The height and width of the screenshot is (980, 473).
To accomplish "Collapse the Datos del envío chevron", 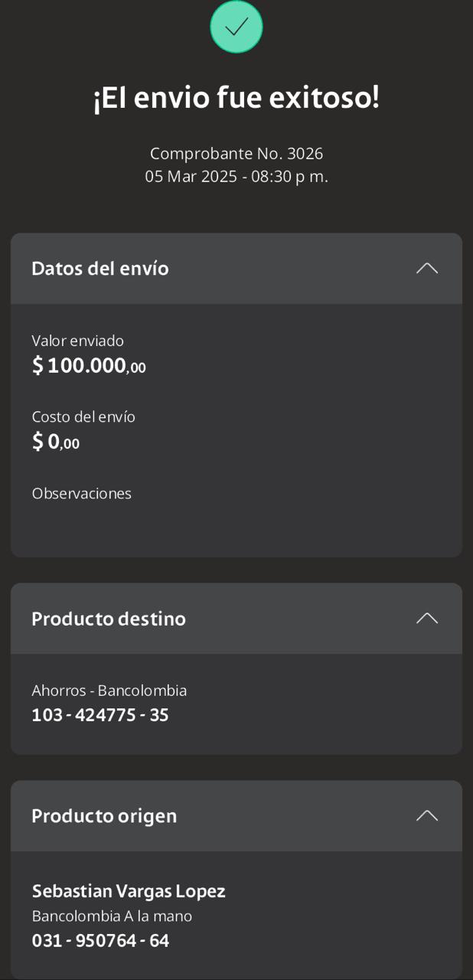I will (x=426, y=268).
